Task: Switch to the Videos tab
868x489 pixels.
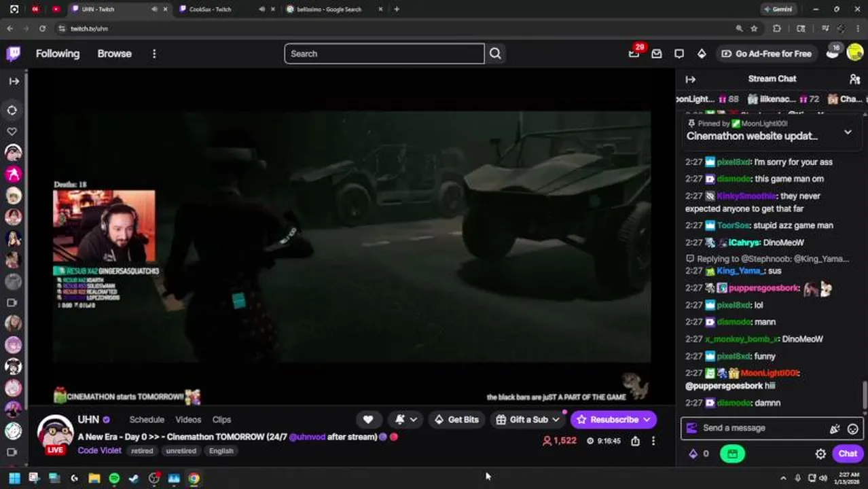Action: click(x=188, y=420)
